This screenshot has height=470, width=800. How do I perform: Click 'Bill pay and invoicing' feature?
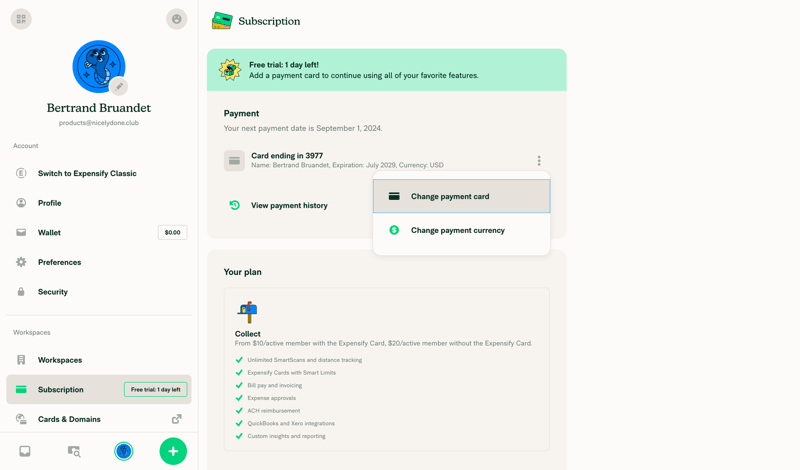(x=274, y=385)
